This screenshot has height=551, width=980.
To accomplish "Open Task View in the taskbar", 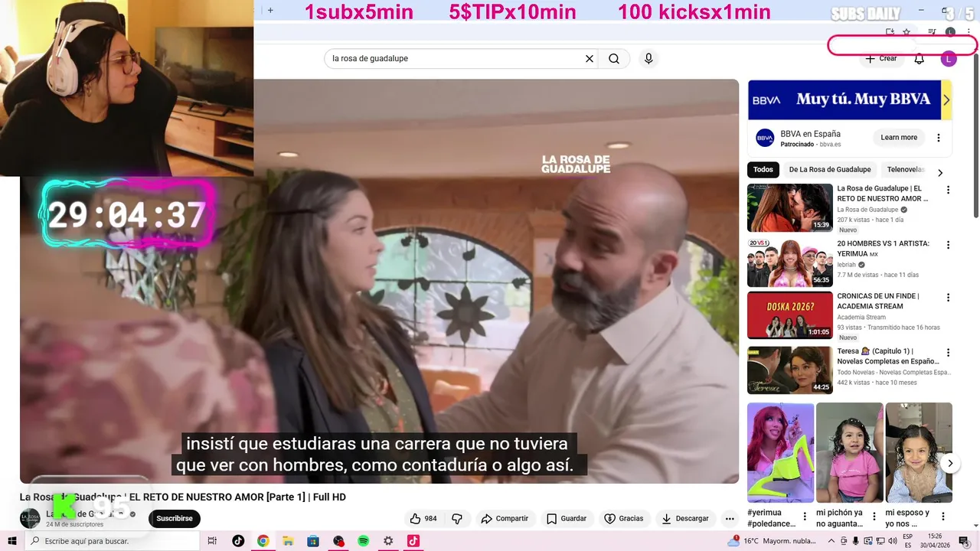I will click(x=213, y=541).
